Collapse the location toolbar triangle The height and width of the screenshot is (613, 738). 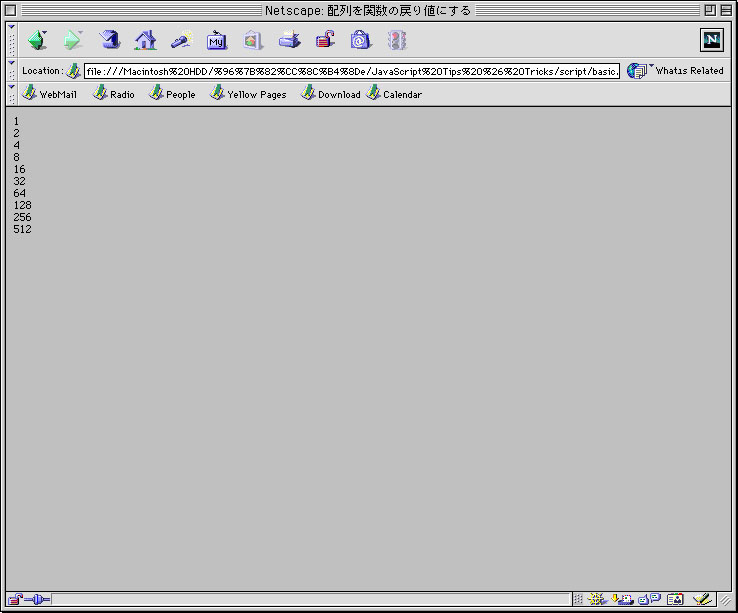click(x=12, y=63)
